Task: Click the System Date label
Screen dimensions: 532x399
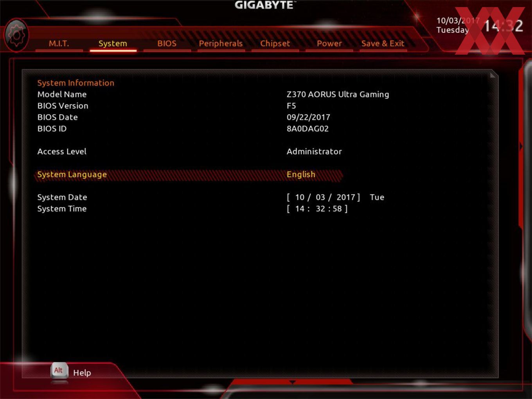Action: 62,197
